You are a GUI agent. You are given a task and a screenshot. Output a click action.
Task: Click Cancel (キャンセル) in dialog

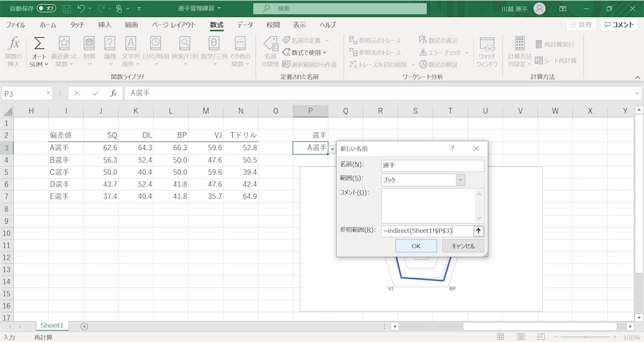pyautogui.click(x=463, y=246)
